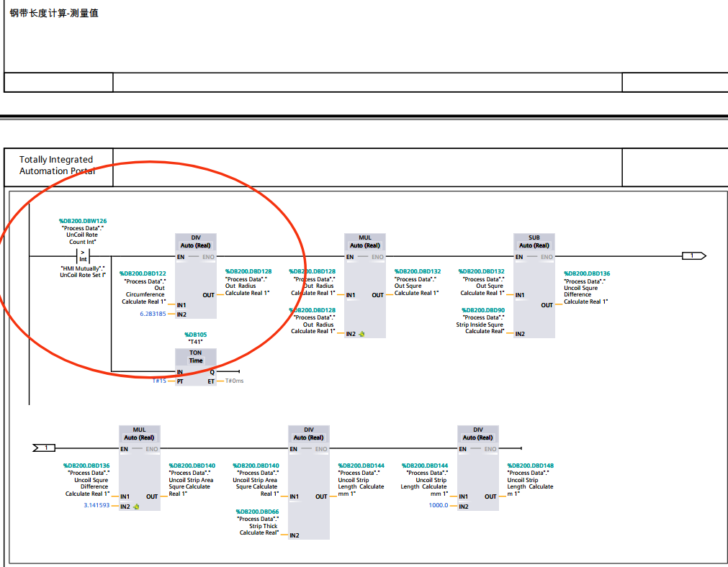Screen dimensions: 728x567
Task: Click the outgoing network connector arrow labeled 1
Action: click(x=693, y=255)
